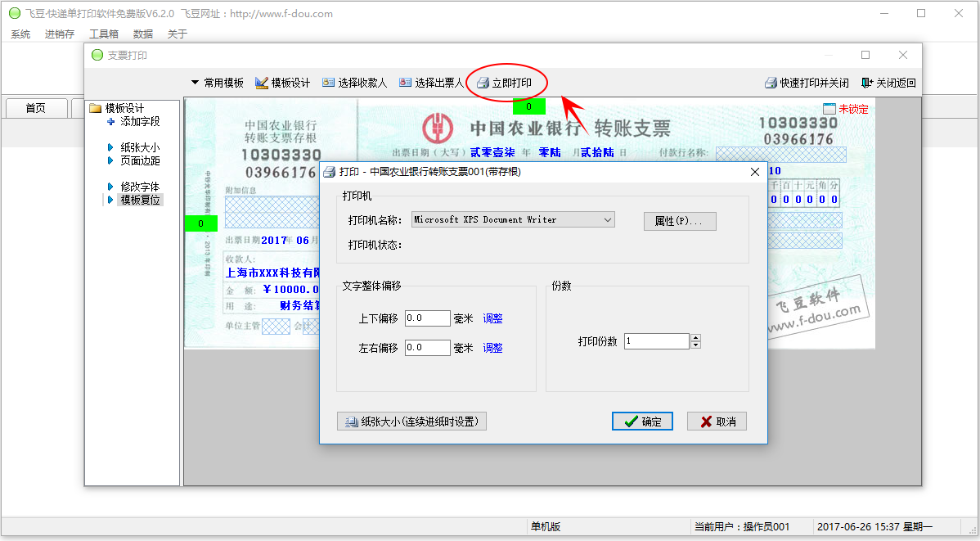Viewport: 980px width, 541px height.
Task: Switch to the 首页 tab
Action: (x=36, y=108)
